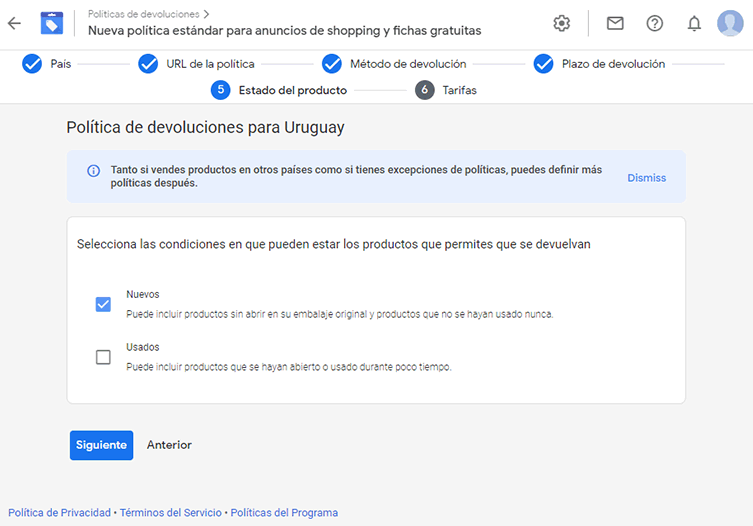Click the breadcrumb chevron after Políticas de devoluciones
This screenshot has width=753, height=526.
point(206,14)
